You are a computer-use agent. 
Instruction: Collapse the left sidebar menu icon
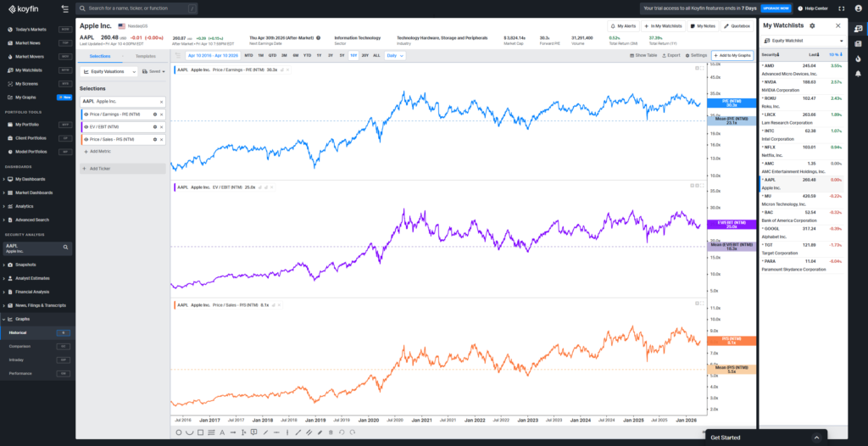pos(65,8)
